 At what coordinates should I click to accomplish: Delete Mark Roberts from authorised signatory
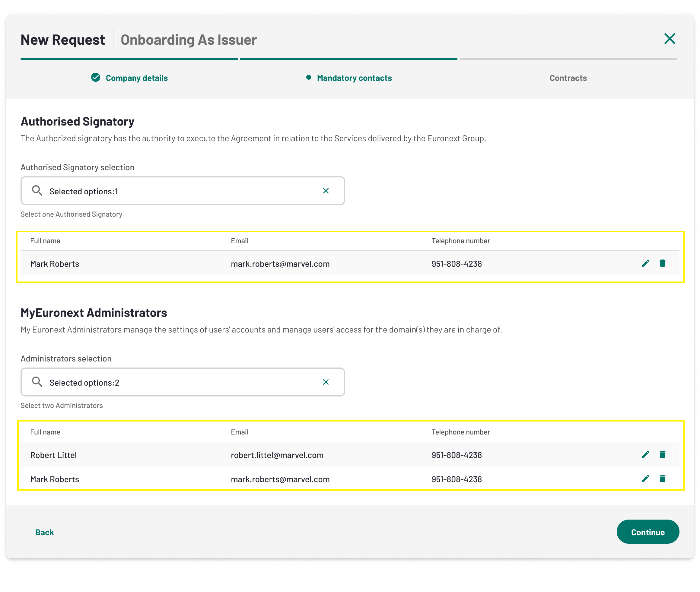662,263
